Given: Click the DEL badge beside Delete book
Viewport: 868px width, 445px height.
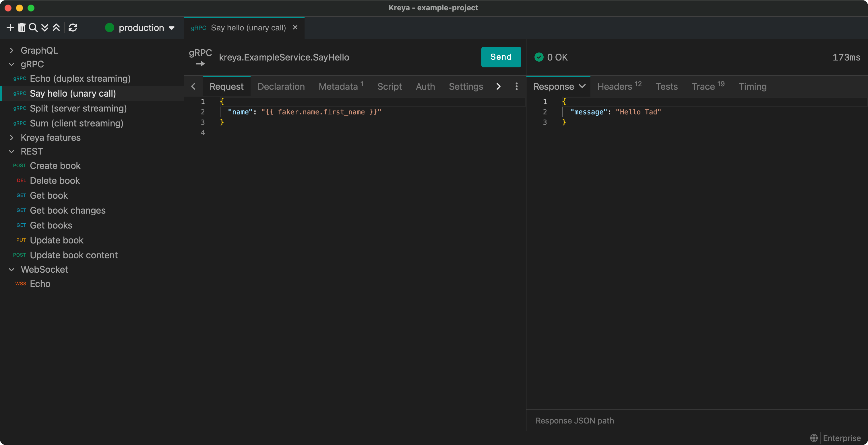Looking at the screenshot, I should (21, 181).
